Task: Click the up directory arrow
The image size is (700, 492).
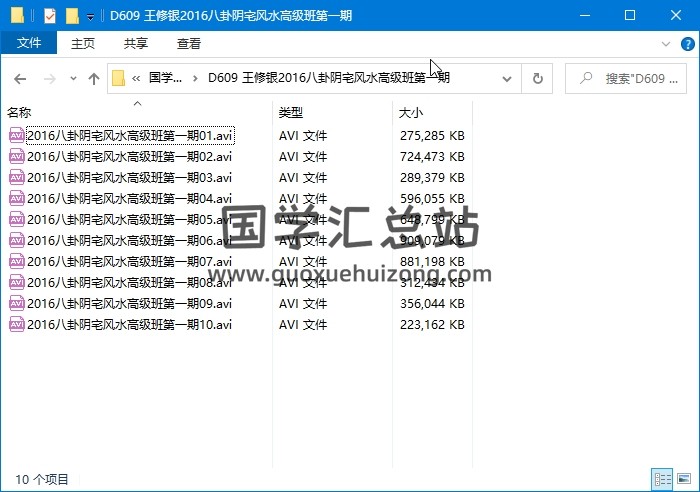Action: pos(94,79)
